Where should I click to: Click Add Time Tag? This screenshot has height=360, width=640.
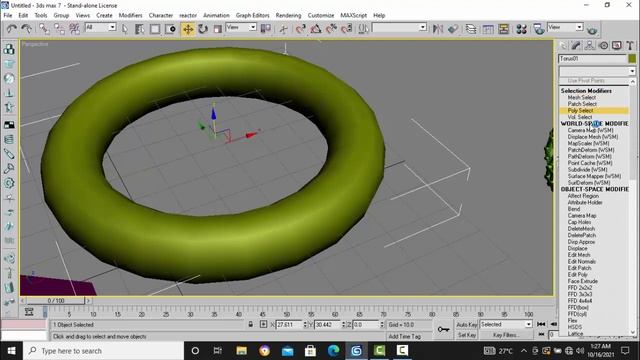coord(404,336)
